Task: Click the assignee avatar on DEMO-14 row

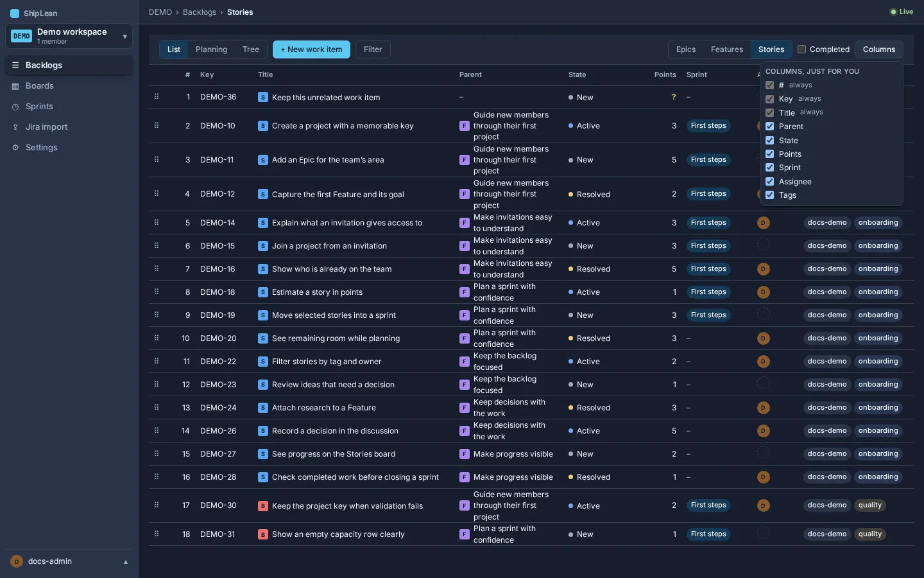Action: click(763, 223)
